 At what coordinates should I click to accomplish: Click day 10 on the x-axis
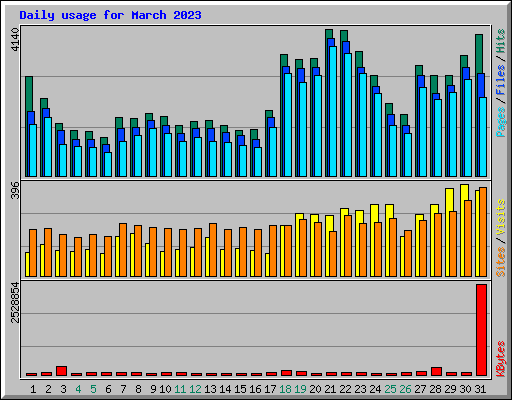pyautogui.click(x=165, y=389)
